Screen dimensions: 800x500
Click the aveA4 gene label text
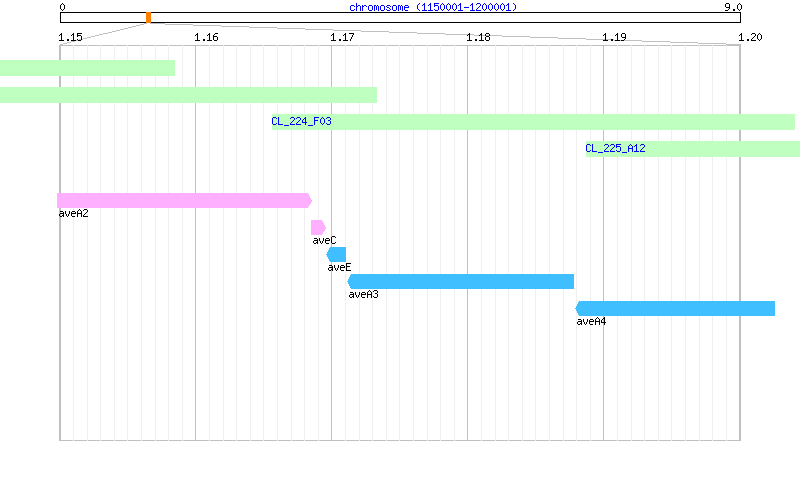pos(591,321)
